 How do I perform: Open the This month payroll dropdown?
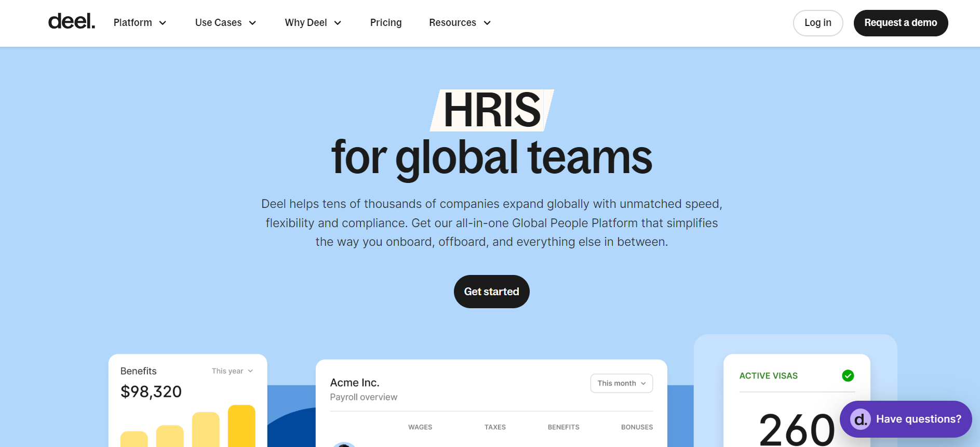click(x=622, y=383)
